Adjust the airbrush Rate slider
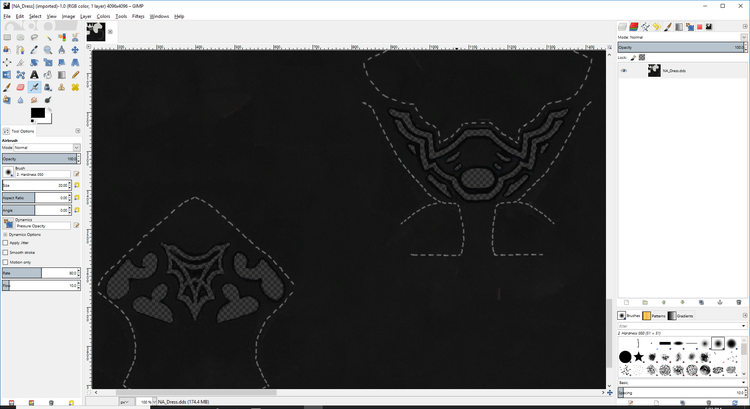Screen dimensions: 750x409 pos(41,273)
